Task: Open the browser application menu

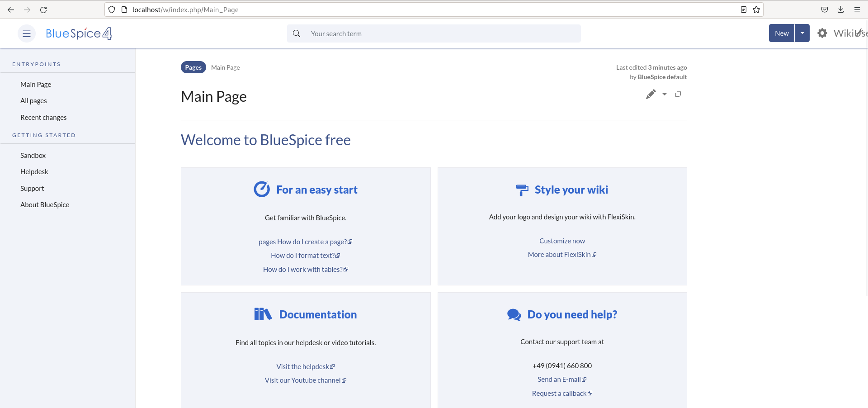Action: click(x=857, y=9)
